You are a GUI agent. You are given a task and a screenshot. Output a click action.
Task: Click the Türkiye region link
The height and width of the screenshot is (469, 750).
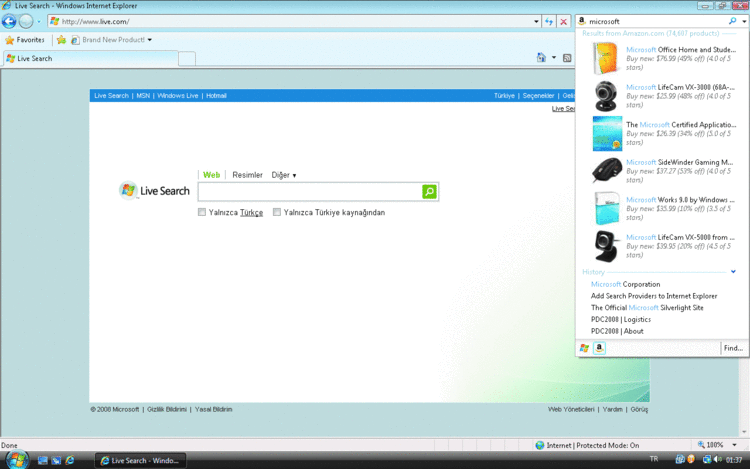point(504,96)
